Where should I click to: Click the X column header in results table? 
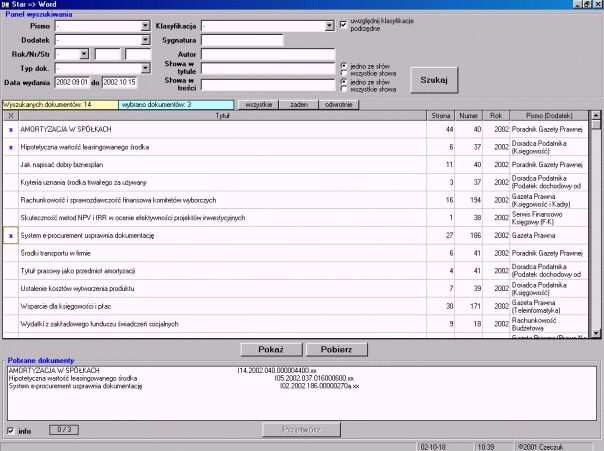(10, 116)
